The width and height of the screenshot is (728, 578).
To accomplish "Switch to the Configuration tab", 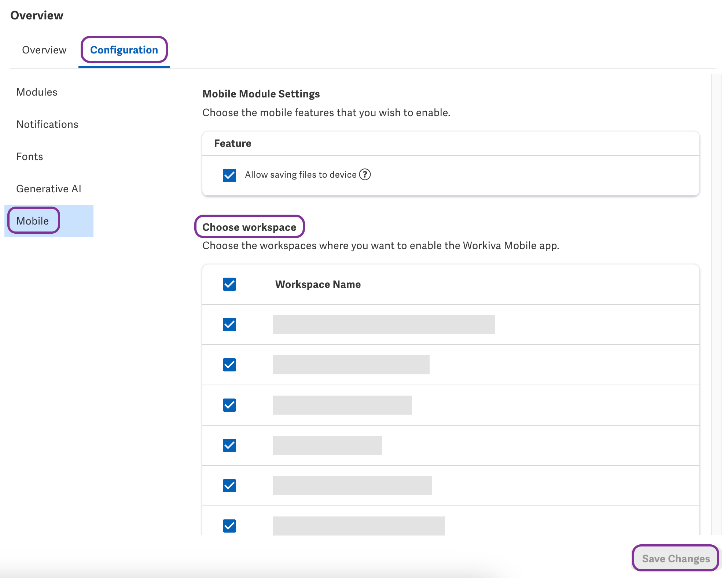I will tap(124, 50).
